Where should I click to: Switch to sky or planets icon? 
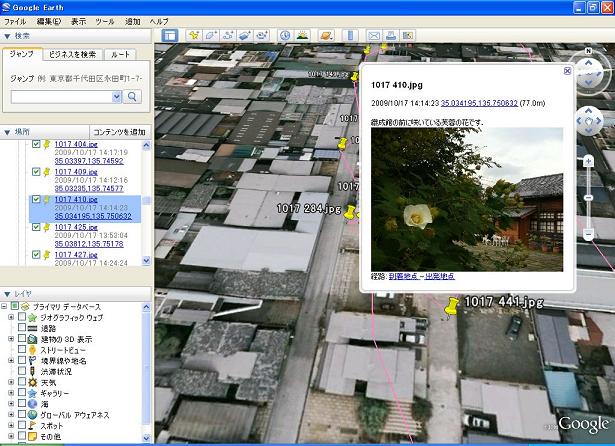pyautogui.click(x=326, y=36)
